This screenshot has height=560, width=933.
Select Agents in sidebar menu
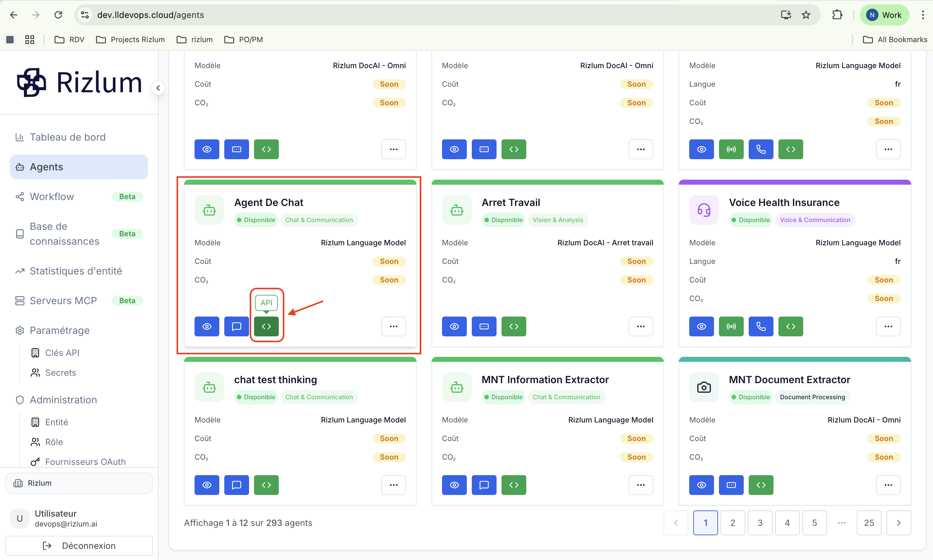79,167
